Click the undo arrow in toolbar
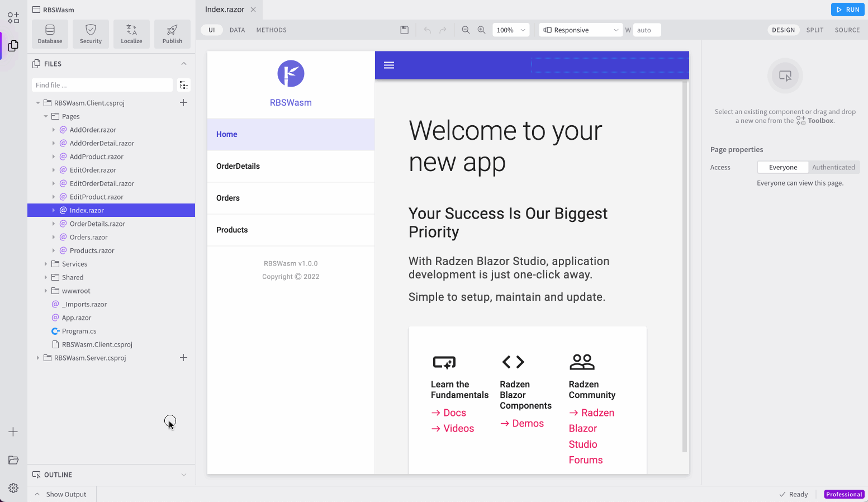The height and width of the screenshot is (502, 868). (428, 30)
